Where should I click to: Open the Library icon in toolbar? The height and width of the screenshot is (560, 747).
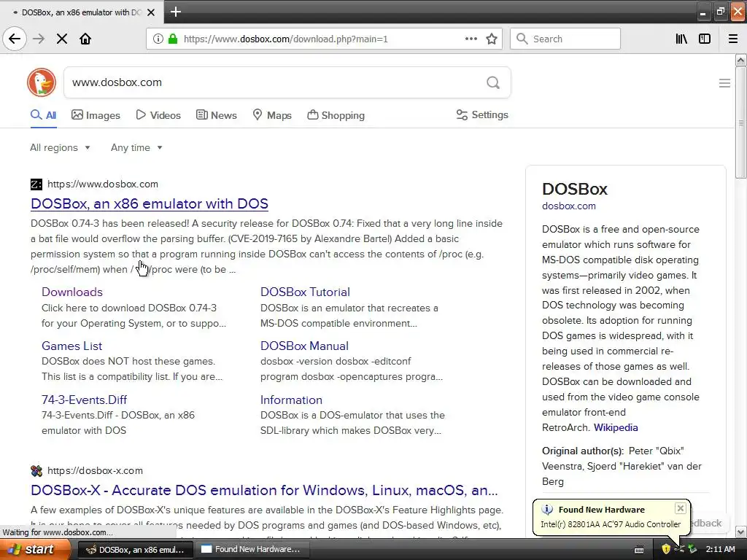[x=681, y=39]
